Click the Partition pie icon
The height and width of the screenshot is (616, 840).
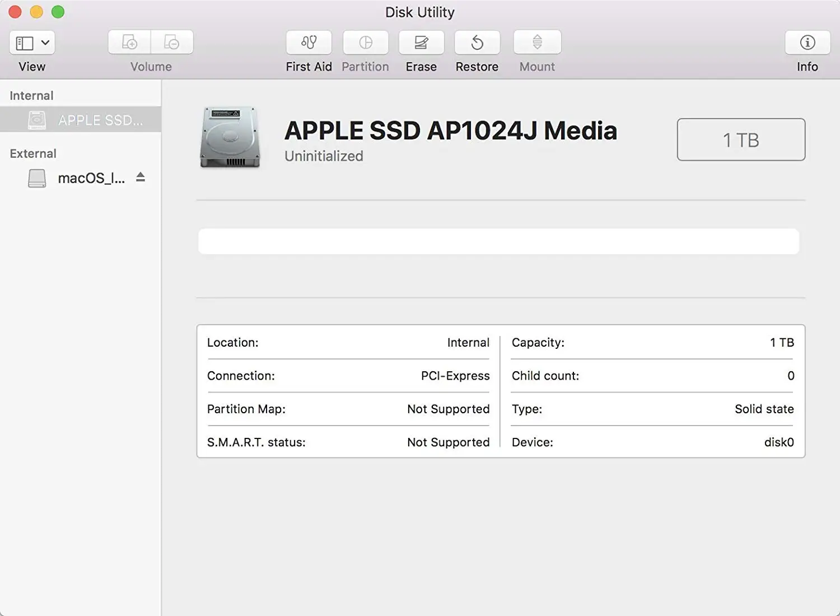pyautogui.click(x=365, y=43)
